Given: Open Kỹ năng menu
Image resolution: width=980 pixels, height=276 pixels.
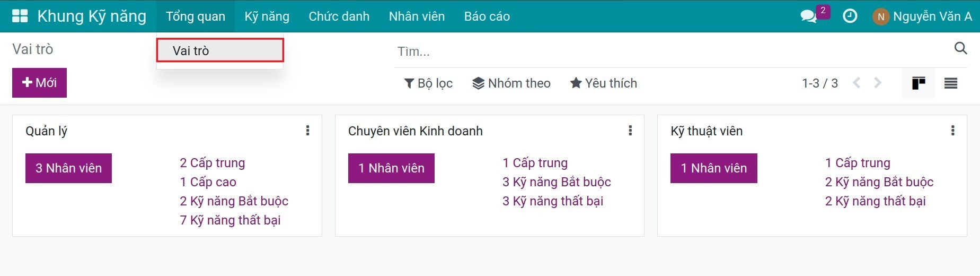Looking at the screenshot, I should pos(267,16).
